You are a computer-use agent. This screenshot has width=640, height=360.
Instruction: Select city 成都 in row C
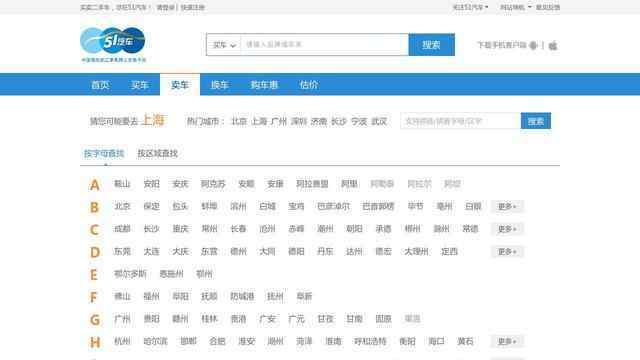(x=122, y=229)
